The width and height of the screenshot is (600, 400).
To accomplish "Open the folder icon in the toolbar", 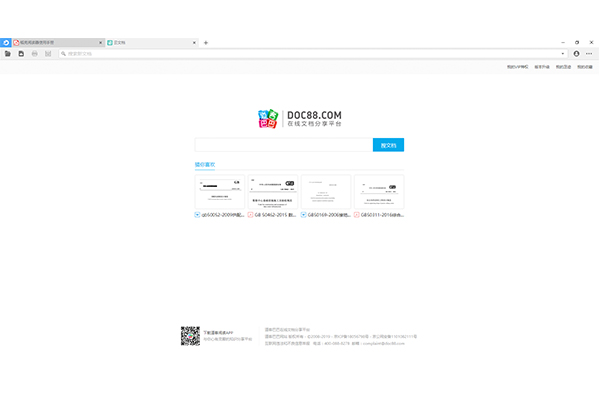I will coord(8,54).
